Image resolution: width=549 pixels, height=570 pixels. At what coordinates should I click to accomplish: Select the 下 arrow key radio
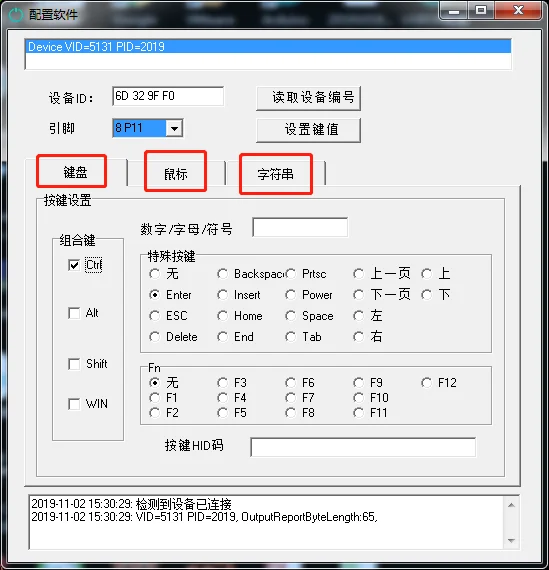pos(426,295)
